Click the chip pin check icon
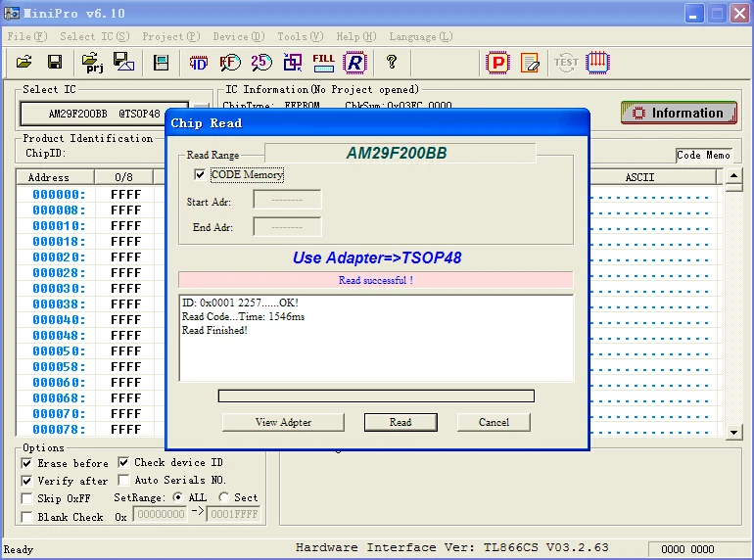The image size is (754, 560). tap(597, 63)
